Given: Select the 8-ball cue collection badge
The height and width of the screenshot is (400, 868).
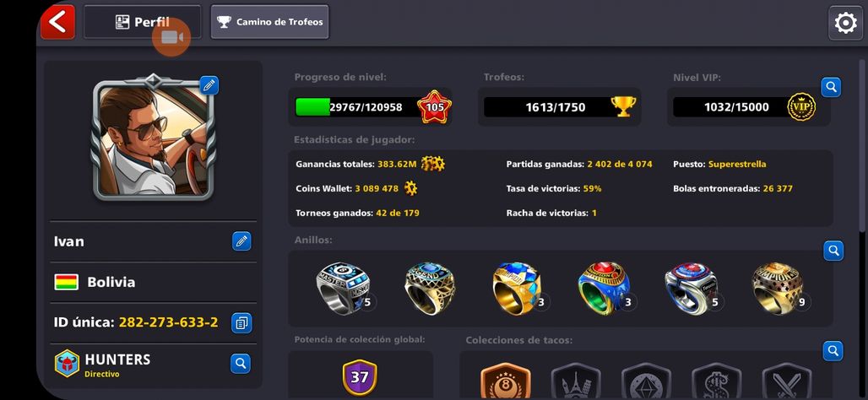Looking at the screenshot, I should [506, 381].
